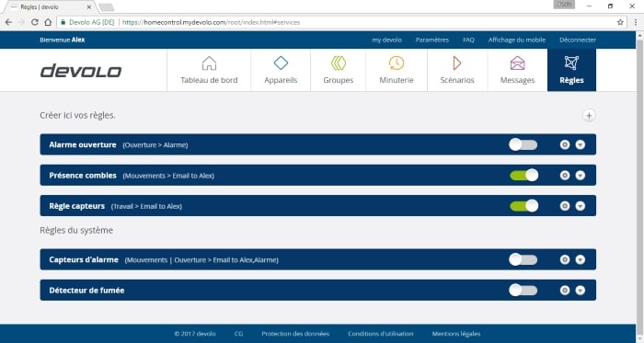Click the Règle capteurs rule title

point(76,206)
